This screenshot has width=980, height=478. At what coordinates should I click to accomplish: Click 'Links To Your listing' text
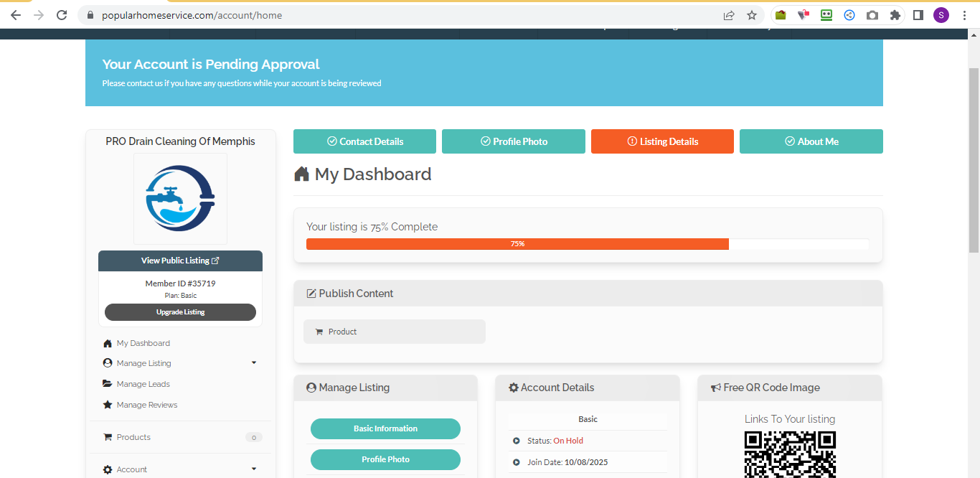click(790, 419)
